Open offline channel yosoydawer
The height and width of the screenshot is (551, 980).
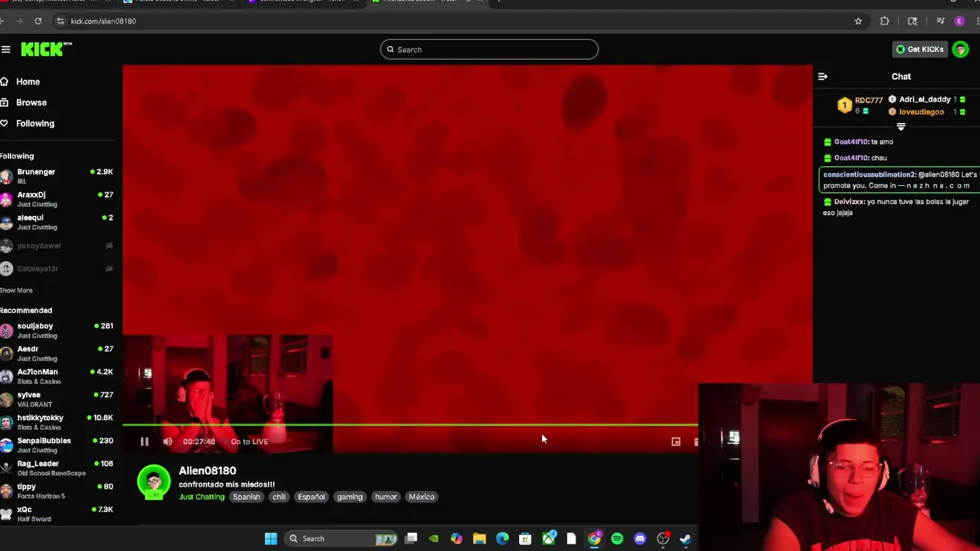pyautogui.click(x=57, y=246)
